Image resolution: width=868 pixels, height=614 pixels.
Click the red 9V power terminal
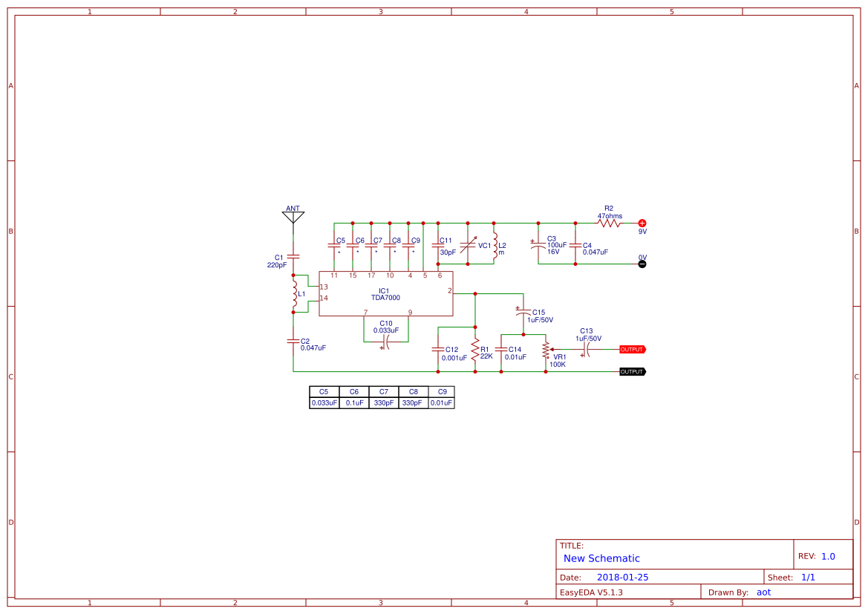pyautogui.click(x=642, y=222)
